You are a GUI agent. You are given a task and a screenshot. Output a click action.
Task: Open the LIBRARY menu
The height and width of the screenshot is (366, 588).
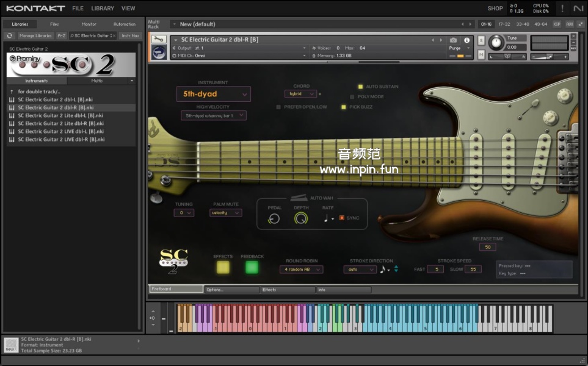[102, 9]
